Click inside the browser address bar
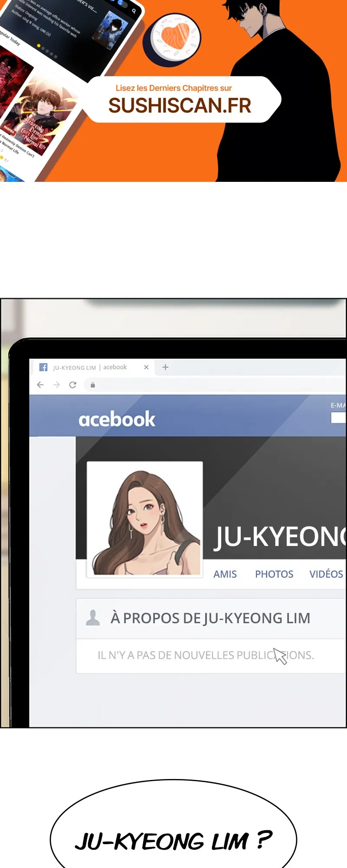The height and width of the screenshot is (868, 347). pos(217,385)
